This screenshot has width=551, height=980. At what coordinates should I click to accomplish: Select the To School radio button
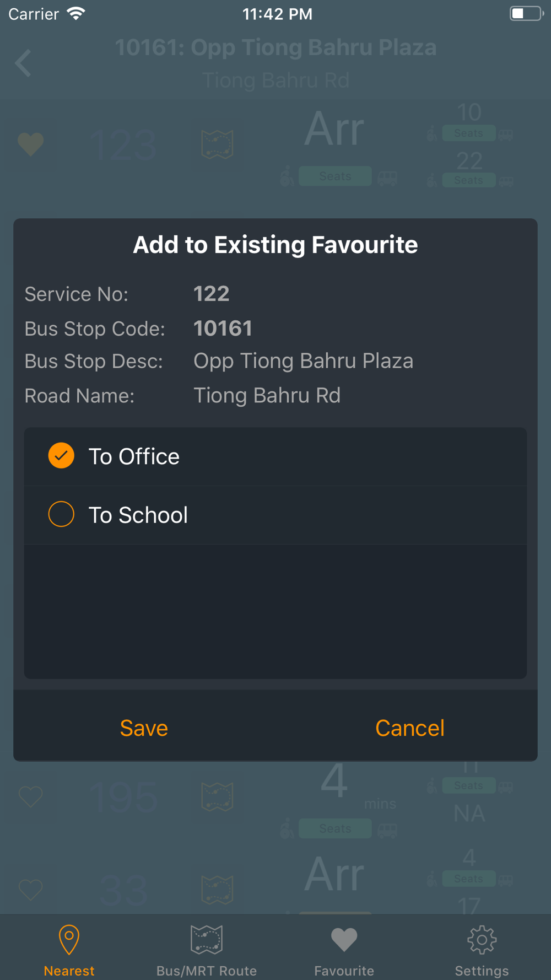(61, 514)
